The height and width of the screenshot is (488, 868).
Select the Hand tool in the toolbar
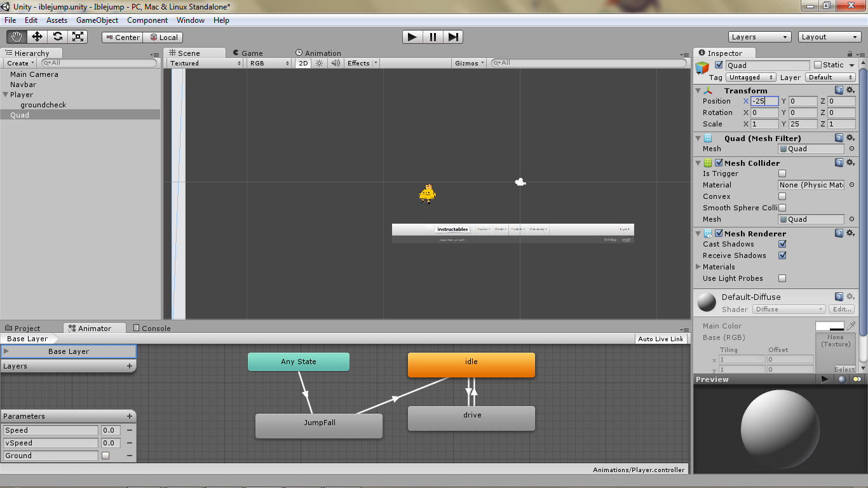point(16,37)
